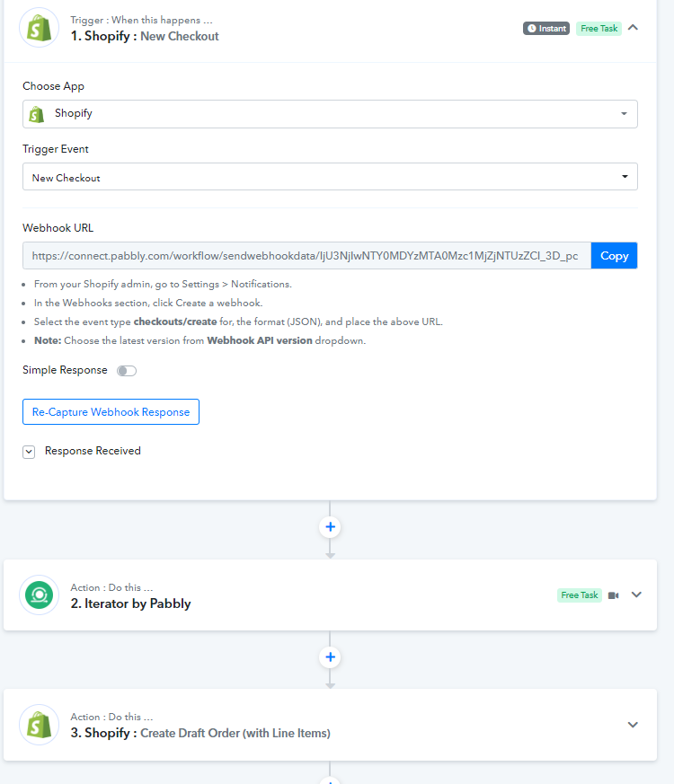Image resolution: width=674 pixels, height=784 pixels.
Task: Click the Instant badge with clock icon
Action: point(546,29)
